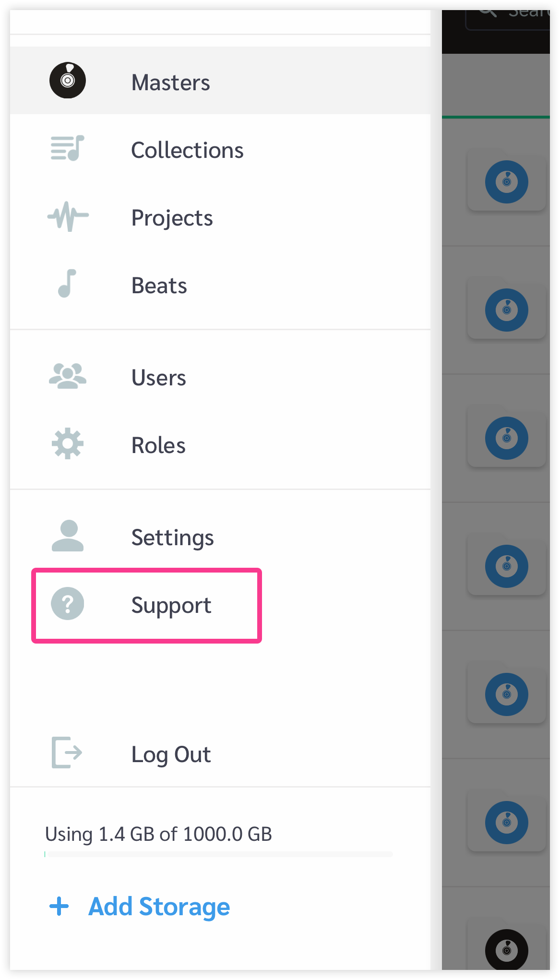Click the Roles gear icon
This screenshot has height=980, width=560.
[68, 443]
